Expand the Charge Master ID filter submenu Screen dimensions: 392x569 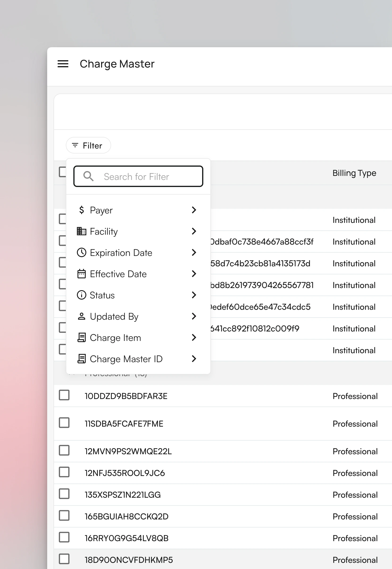pos(194,359)
